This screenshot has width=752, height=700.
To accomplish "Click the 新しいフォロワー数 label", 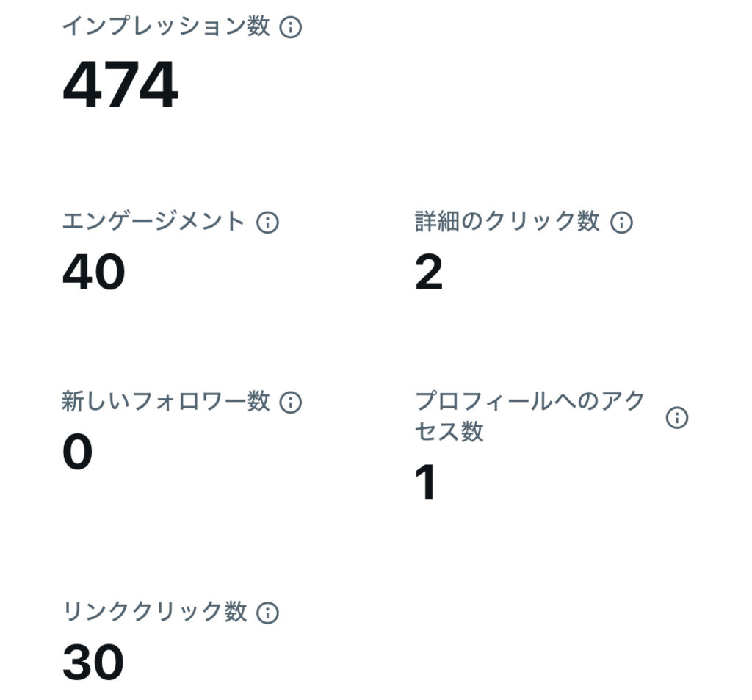I will [x=166, y=402].
